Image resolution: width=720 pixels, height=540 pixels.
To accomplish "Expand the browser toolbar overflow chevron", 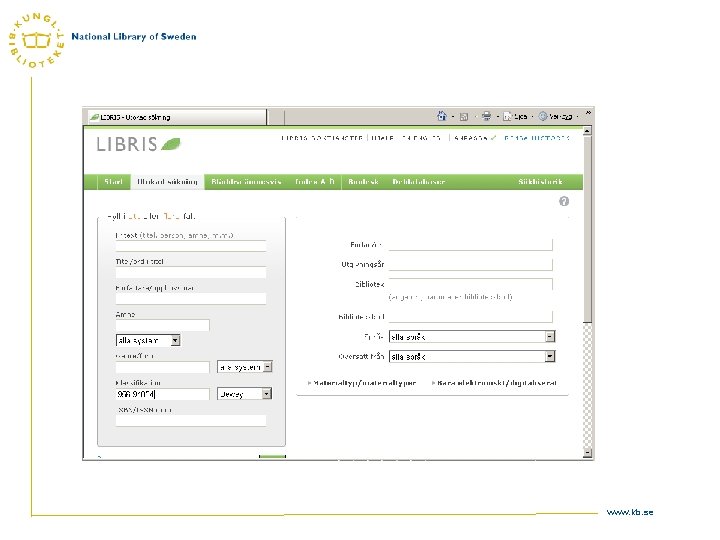I will click(x=588, y=112).
